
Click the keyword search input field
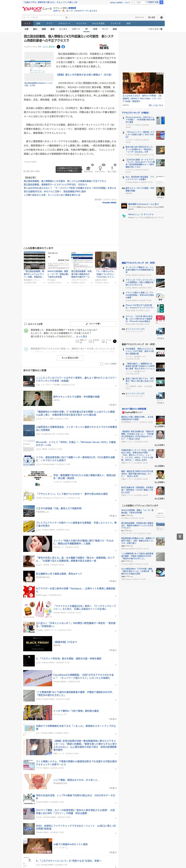(x=44, y=17)
